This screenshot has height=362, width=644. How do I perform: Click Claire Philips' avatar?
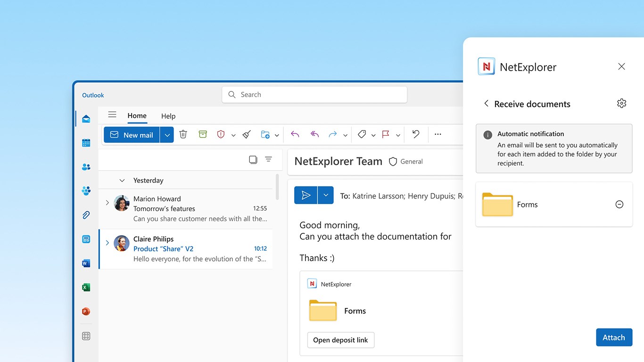pos(122,243)
